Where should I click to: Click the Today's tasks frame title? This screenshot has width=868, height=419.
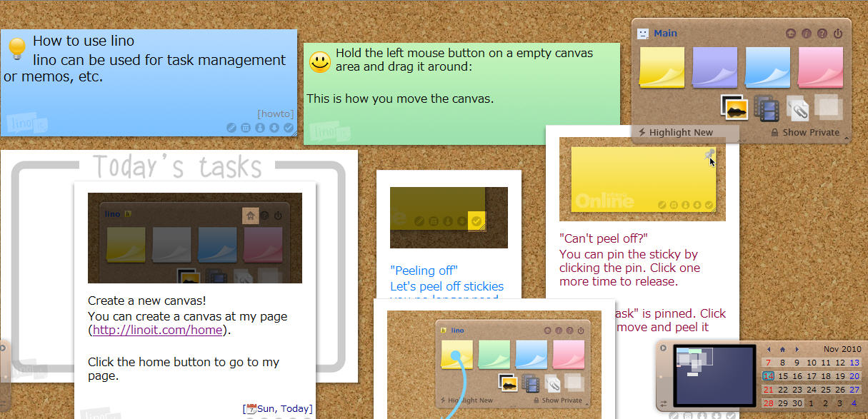pyautogui.click(x=177, y=167)
